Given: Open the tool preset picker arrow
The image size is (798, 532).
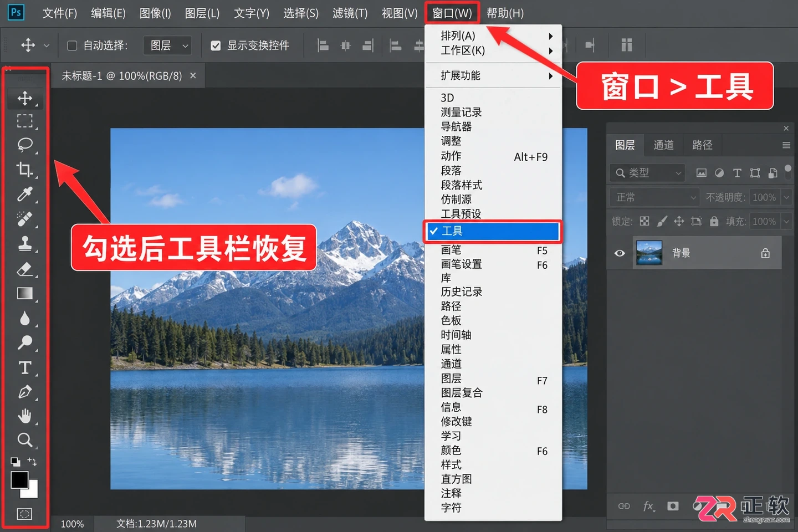Looking at the screenshot, I should coord(47,45).
